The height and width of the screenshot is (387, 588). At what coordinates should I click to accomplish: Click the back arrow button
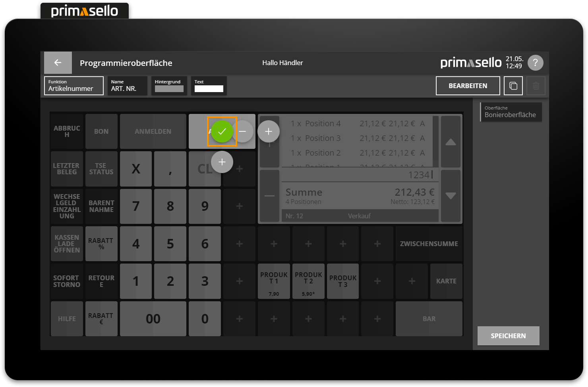point(58,63)
